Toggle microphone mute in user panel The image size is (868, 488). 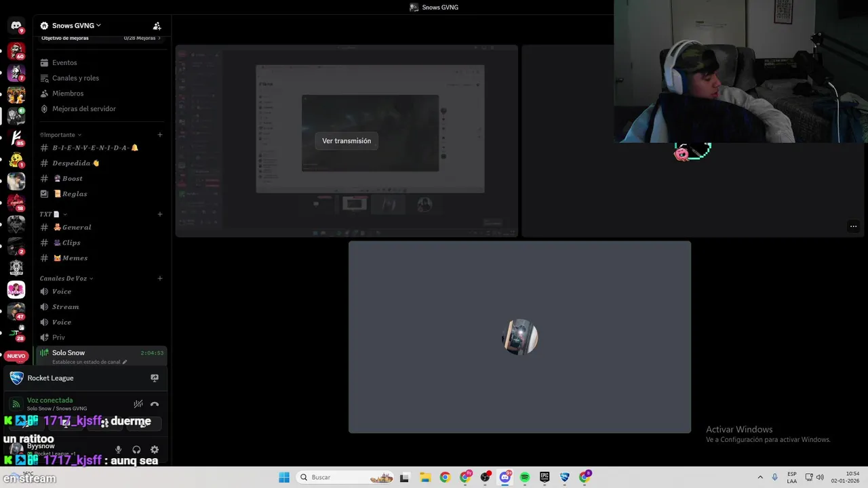[x=119, y=449]
